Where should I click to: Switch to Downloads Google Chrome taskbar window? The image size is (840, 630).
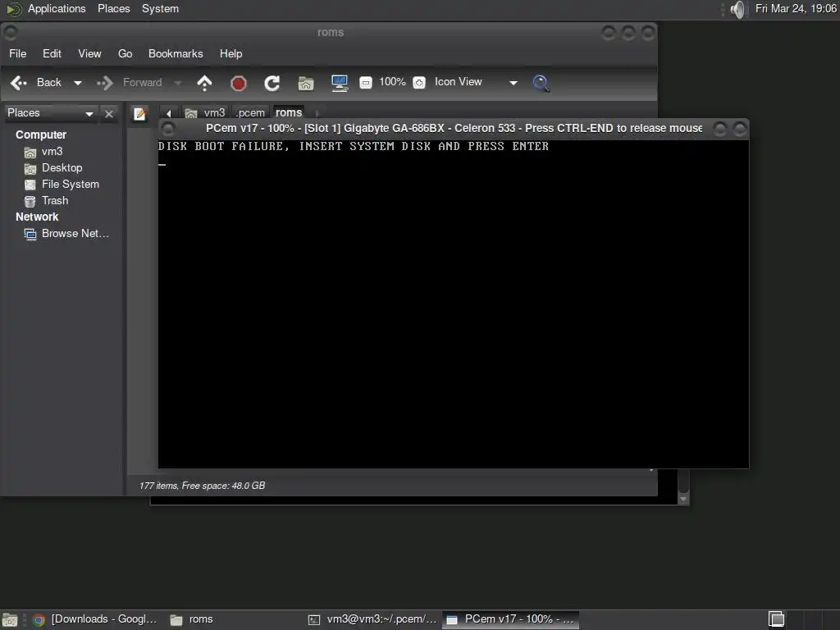click(95, 619)
